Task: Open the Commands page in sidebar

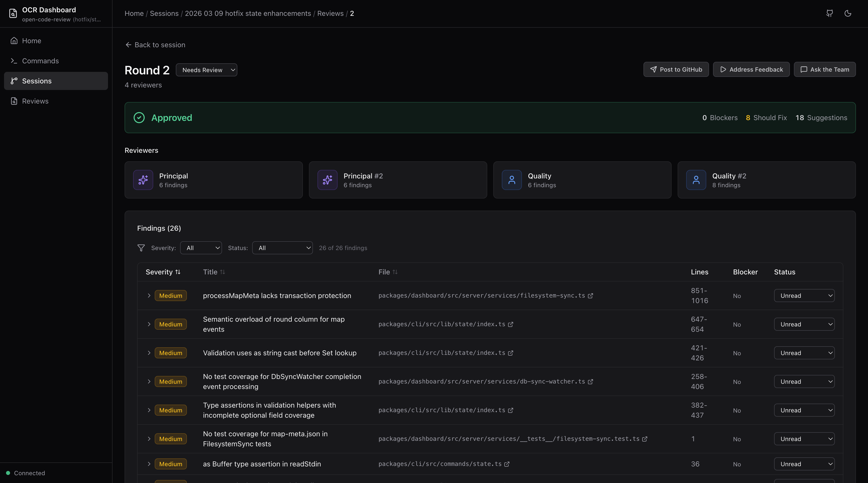Action: 40,61
